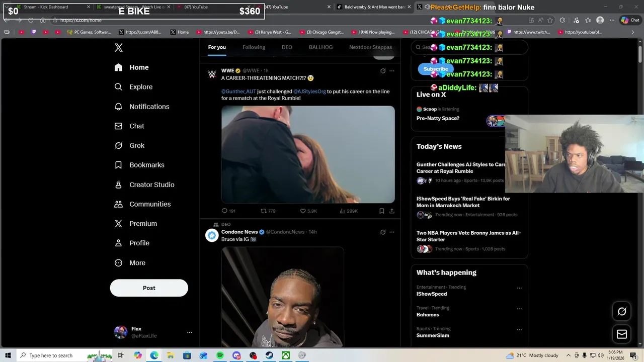
Task: Click the X logo above Home
Action: [x=119, y=48]
